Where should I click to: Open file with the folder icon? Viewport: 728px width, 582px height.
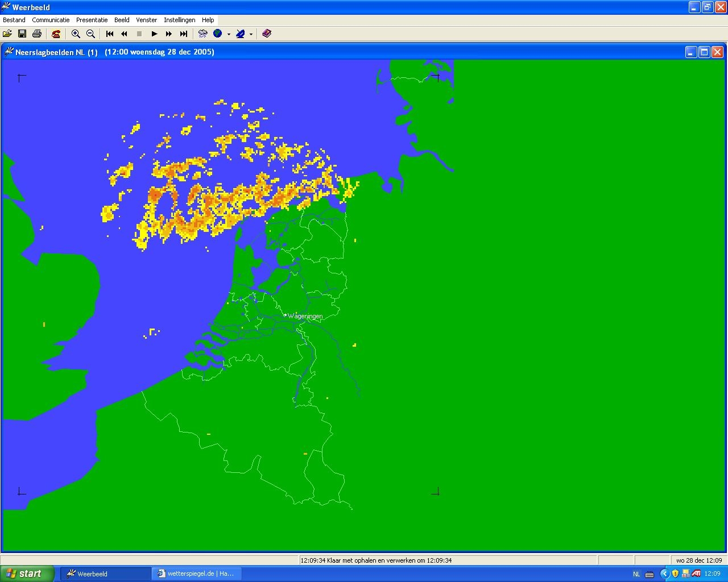tap(7, 34)
